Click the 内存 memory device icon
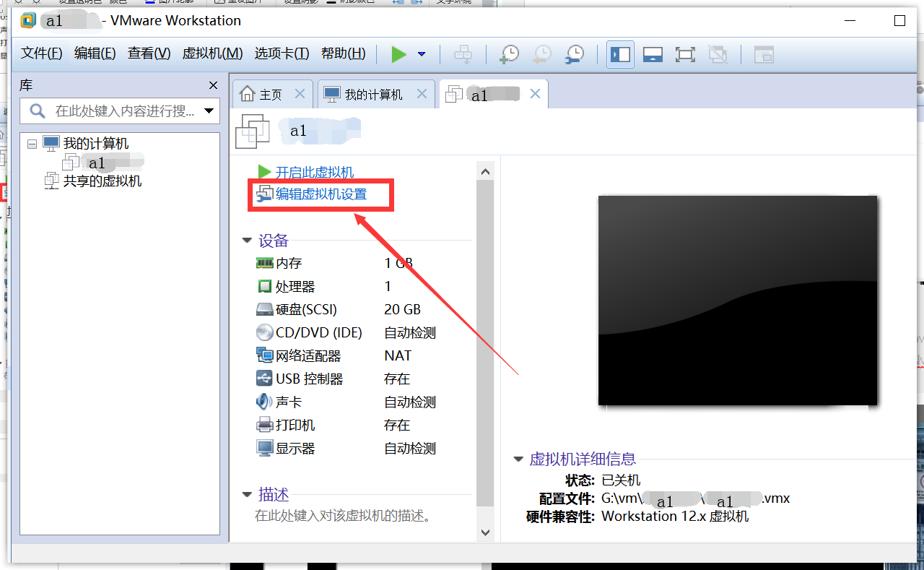This screenshot has height=570, width=924. (264, 263)
